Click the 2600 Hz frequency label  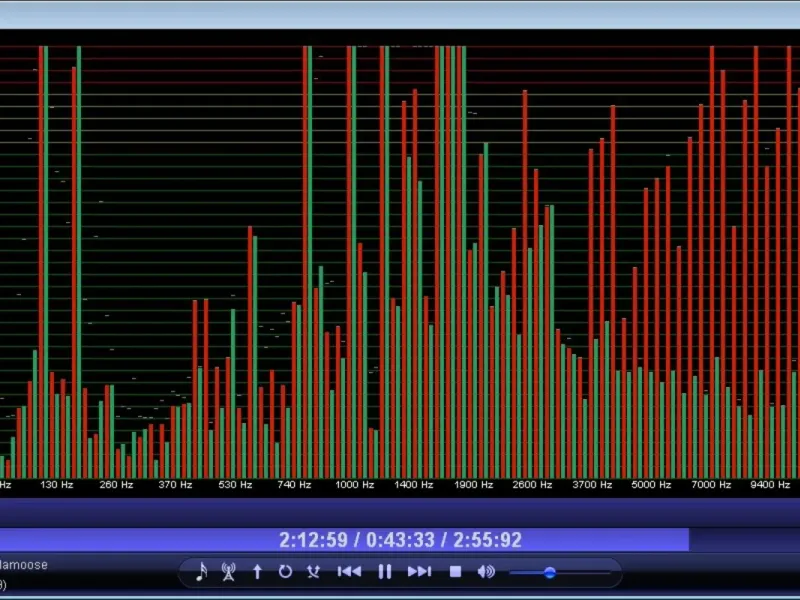point(532,485)
